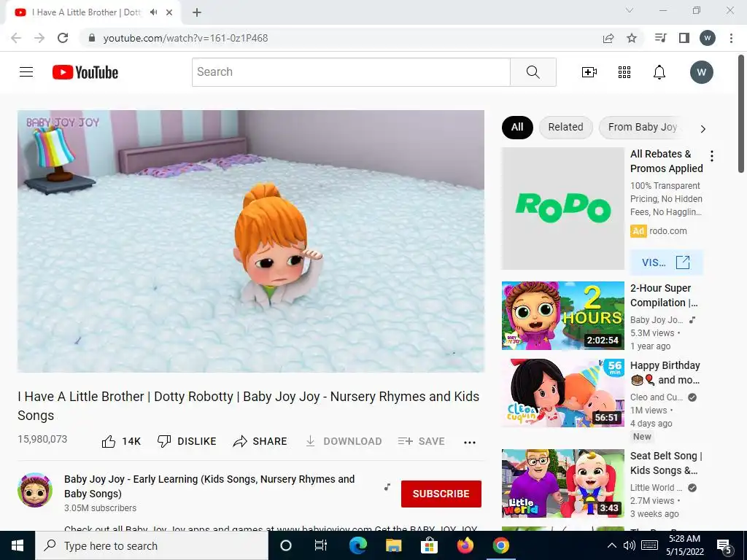
Task: Open the RODO ad thumbnail
Action: pos(562,209)
